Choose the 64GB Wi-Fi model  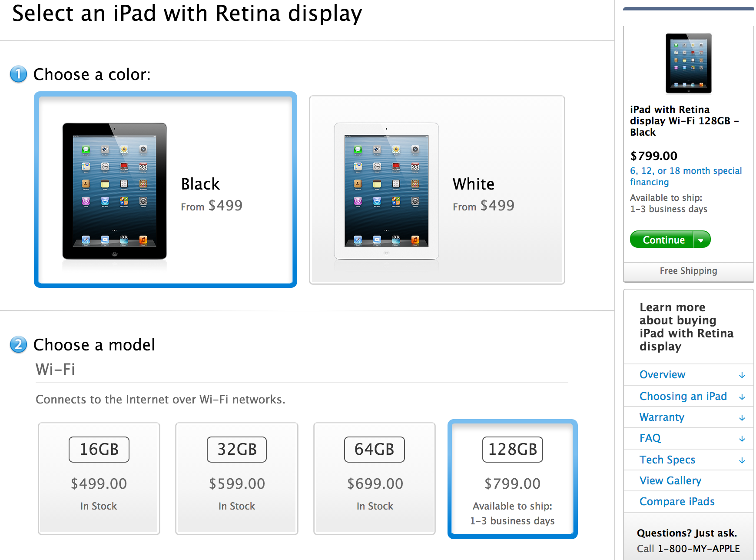pos(374,478)
